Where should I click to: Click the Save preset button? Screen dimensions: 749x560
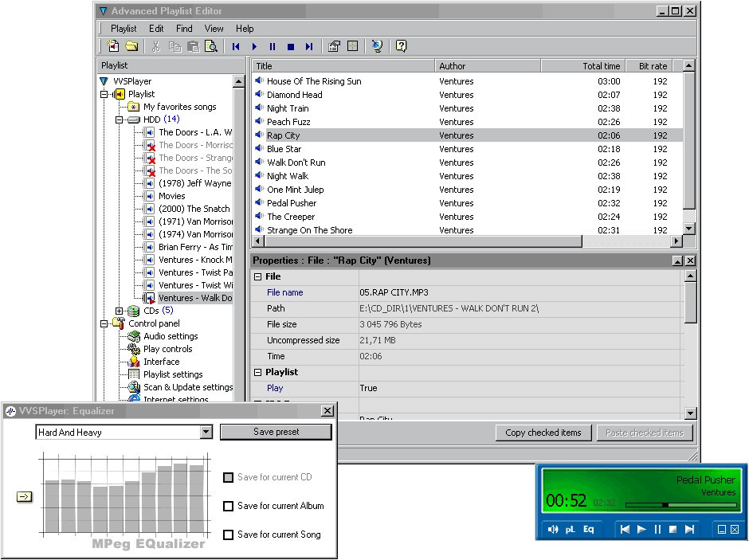tap(276, 432)
